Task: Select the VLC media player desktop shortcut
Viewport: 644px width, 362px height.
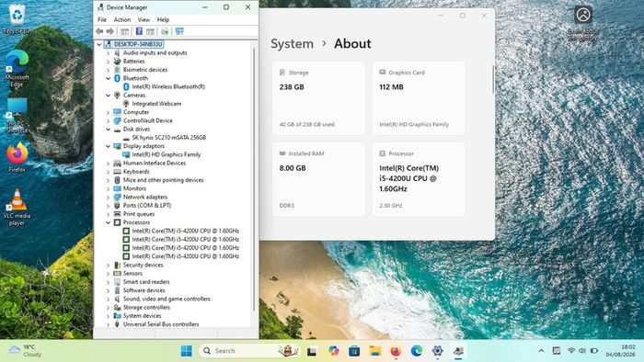Action: pos(17,208)
